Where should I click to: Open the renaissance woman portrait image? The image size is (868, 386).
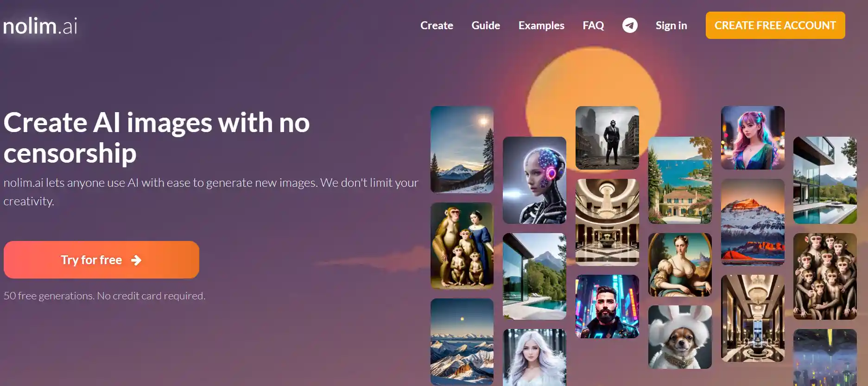[680, 265]
